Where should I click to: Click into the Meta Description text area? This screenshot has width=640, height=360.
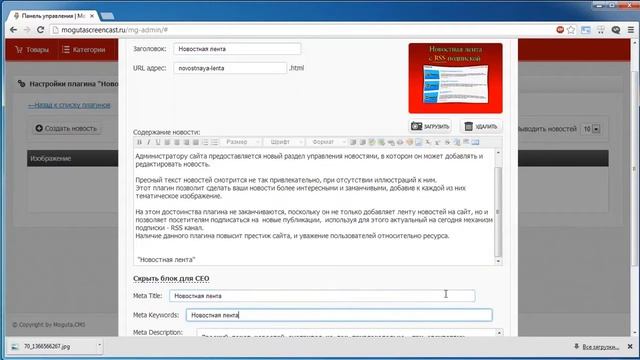[346, 333]
